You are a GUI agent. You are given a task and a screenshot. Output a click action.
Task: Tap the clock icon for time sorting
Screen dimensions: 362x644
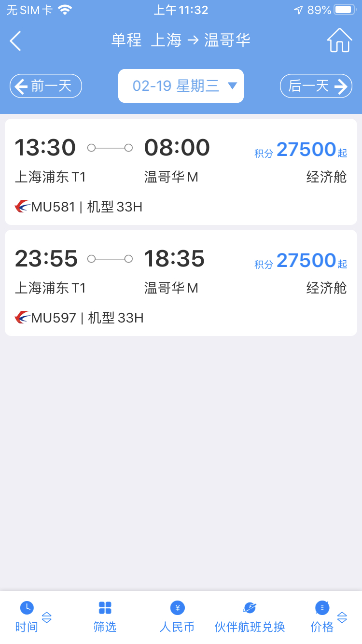tap(27, 607)
